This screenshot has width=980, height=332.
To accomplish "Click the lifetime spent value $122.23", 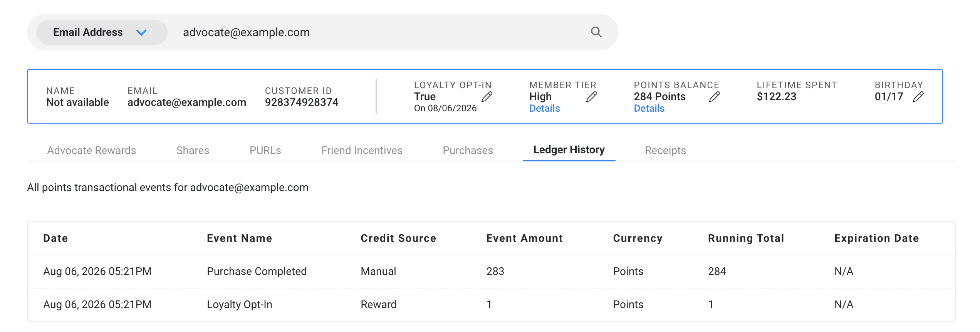I will coord(776,97).
